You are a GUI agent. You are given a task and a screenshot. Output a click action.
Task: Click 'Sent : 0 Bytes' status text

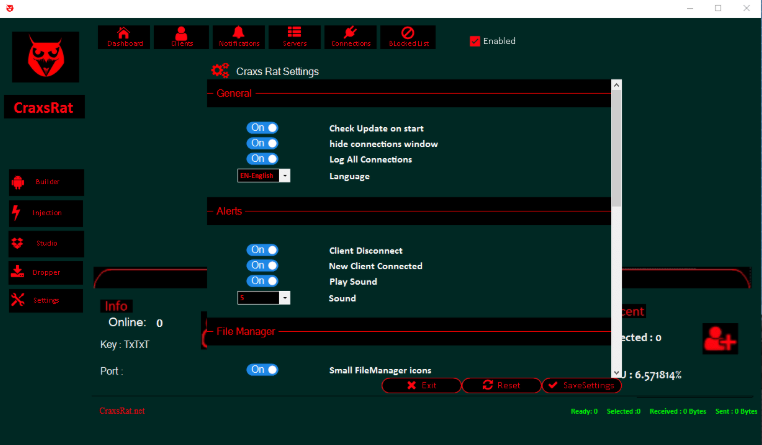736,411
